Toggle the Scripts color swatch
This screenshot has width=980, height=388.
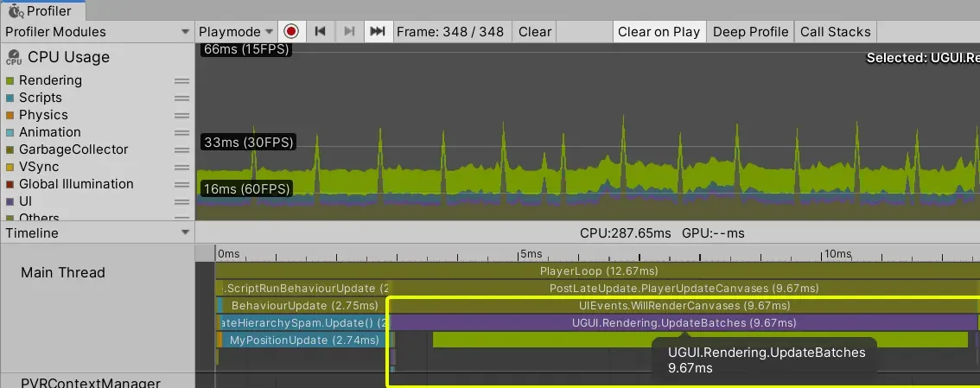(10, 99)
